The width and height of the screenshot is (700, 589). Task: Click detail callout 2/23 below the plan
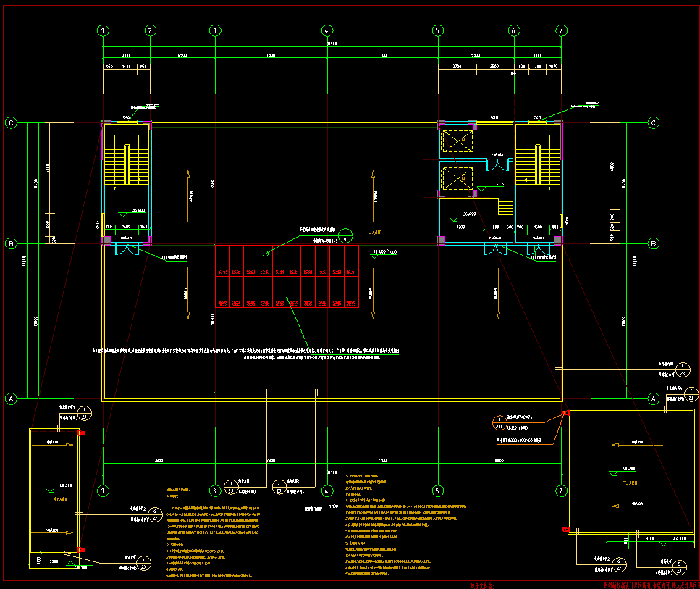point(279,487)
